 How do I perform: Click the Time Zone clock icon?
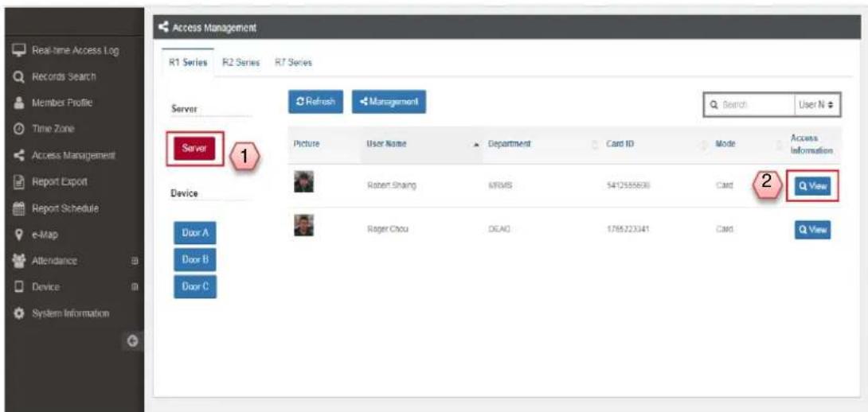(18, 128)
